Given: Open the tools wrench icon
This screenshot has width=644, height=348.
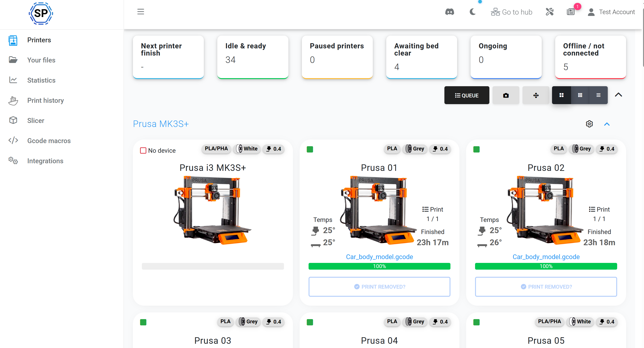Looking at the screenshot, I should pyautogui.click(x=550, y=11).
